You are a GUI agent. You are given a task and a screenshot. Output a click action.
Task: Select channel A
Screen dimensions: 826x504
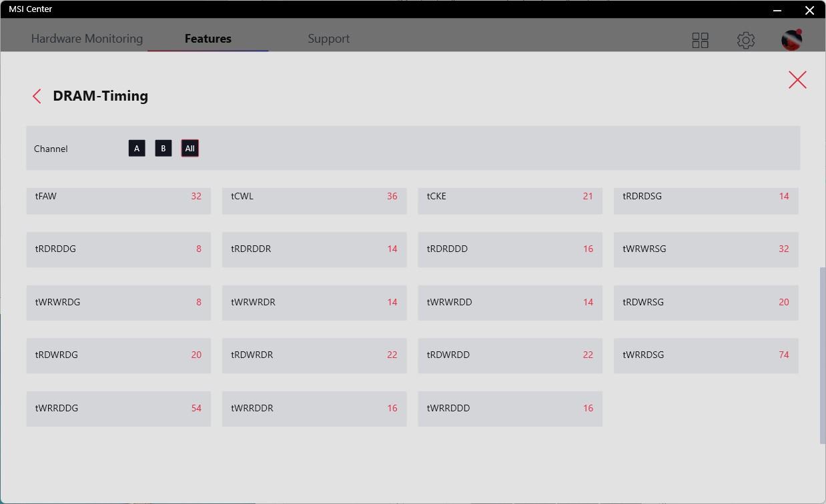click(x=137, y=148)
